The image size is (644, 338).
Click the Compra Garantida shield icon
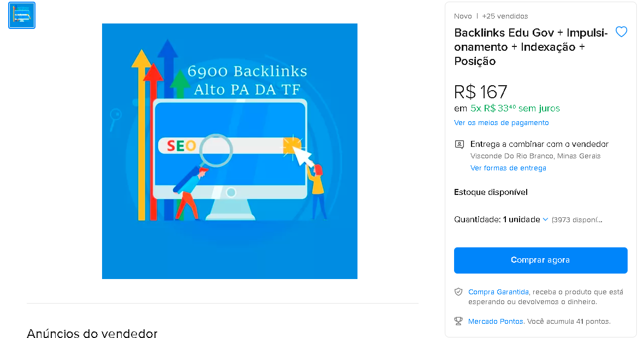(x=458, y=292)
